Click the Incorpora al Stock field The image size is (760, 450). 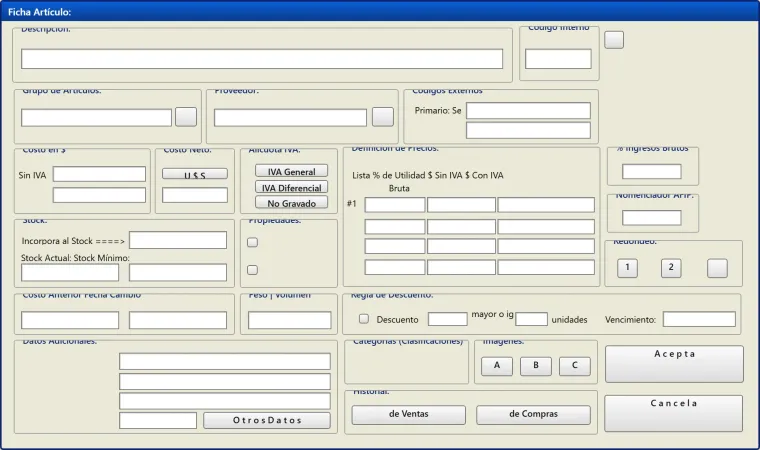point(178,240)
